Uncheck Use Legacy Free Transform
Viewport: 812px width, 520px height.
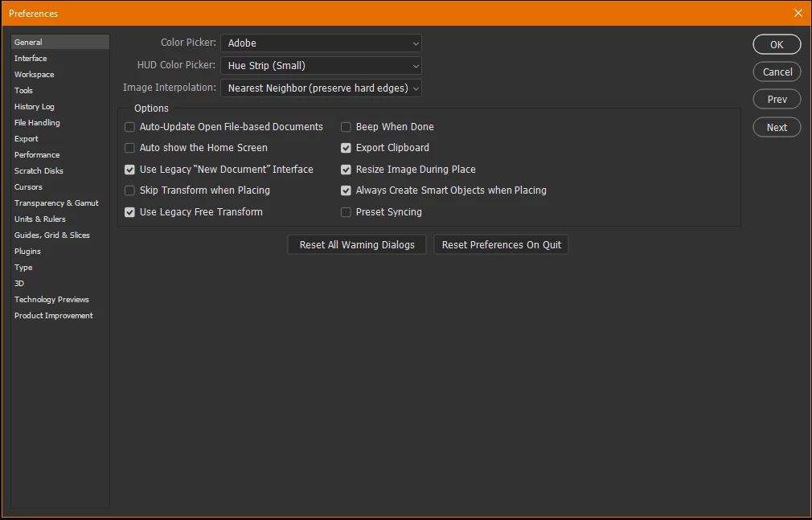pyautogui.click(x=129, y=212)
